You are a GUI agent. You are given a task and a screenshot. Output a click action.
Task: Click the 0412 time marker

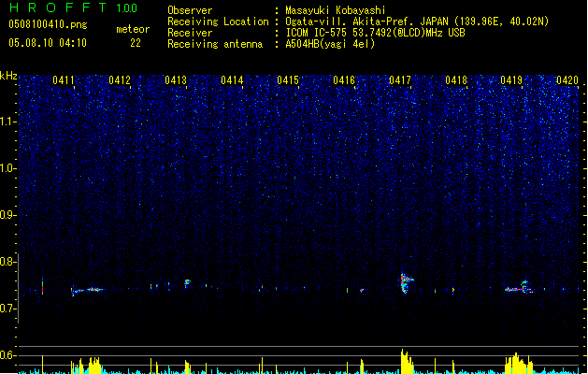click(x=120, y=80)
